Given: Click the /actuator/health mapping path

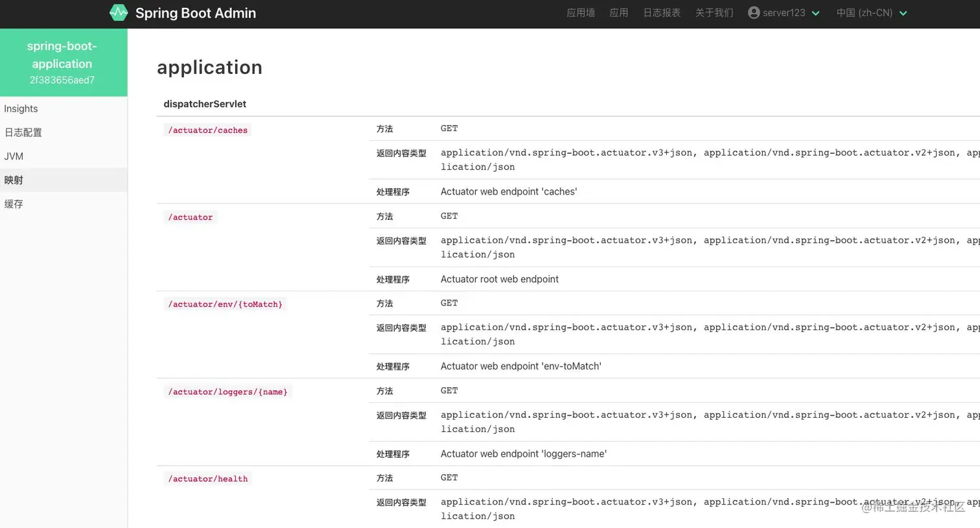Looking at the screenshot, I should tap(207, 479).
